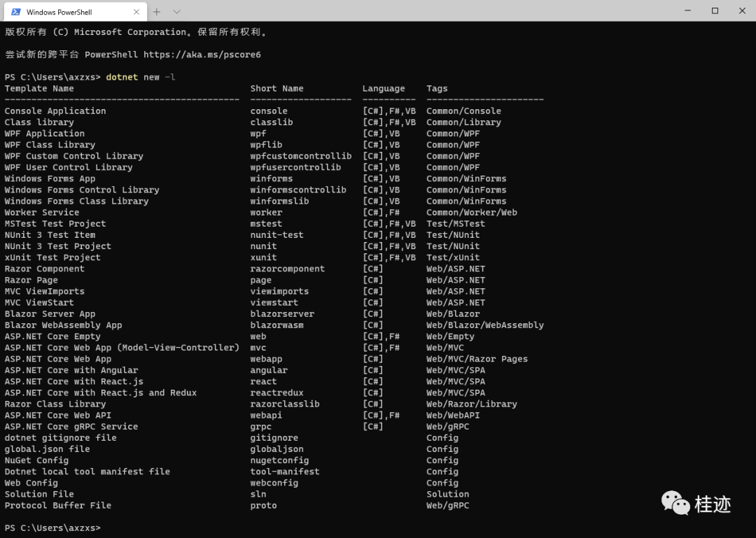
Task: Click the 'xunit' short name
Action: pyautogui.click(x=264, y=257)
